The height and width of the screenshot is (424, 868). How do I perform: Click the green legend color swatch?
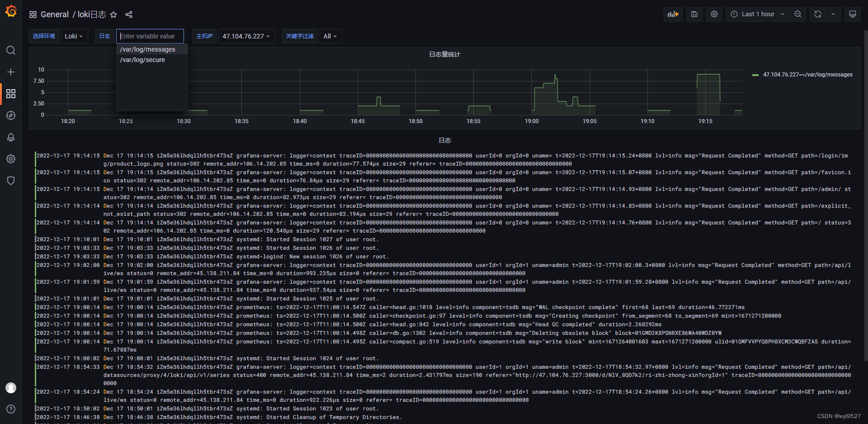[x=755, y=75]
